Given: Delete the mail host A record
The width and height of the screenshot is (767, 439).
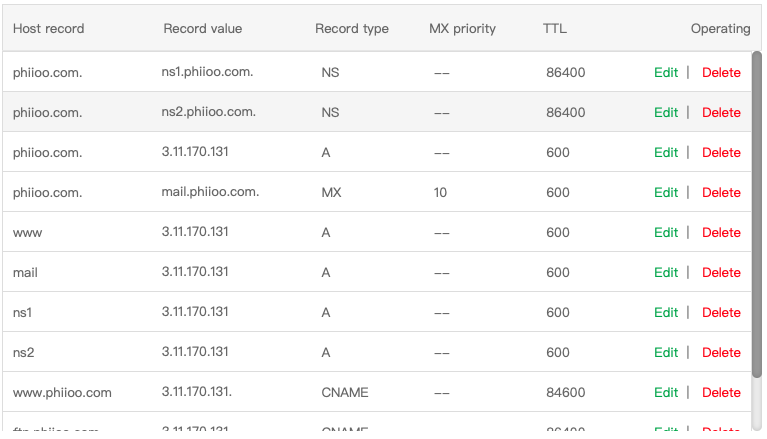Looking at the screenshot, I should pyautogui.click(x=721, y=272).
